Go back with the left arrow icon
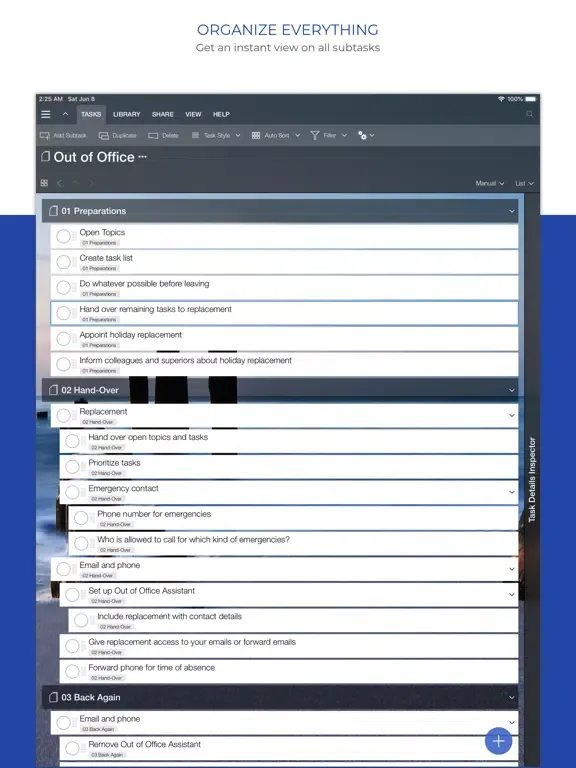This screenshot has height=768, width=576. (x=59, y=183)
